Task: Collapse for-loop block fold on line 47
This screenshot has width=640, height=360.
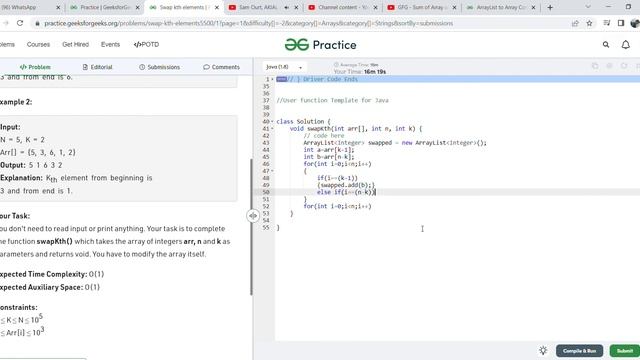Action: point(272,171)
